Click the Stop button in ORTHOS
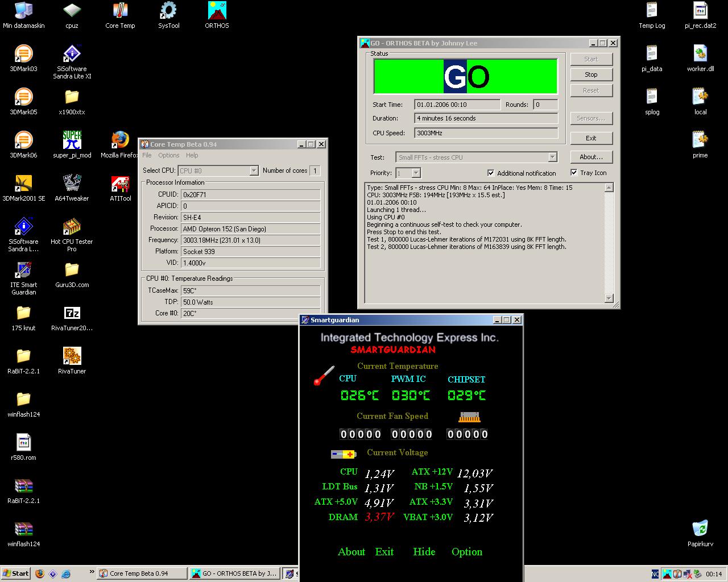 click(x=591, y=74)
